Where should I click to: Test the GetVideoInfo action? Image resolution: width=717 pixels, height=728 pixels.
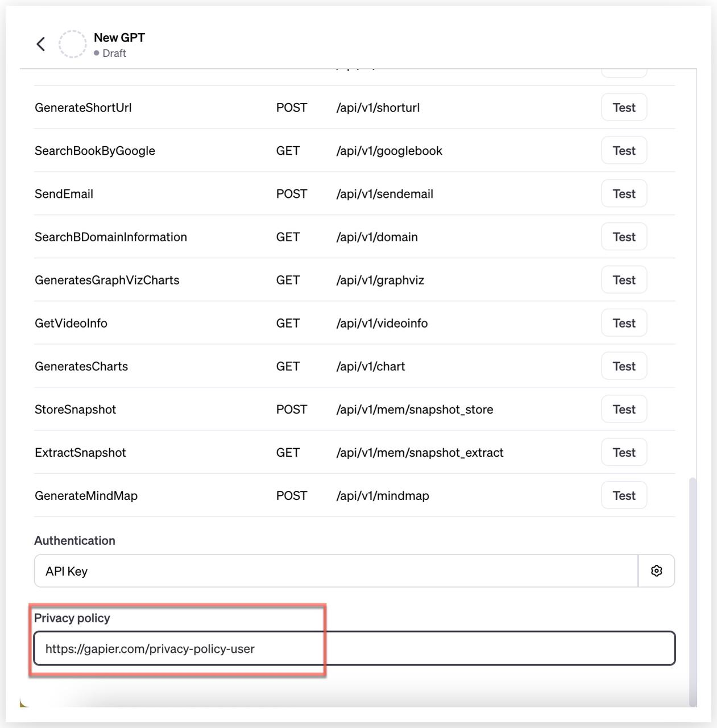click(624, 323)
